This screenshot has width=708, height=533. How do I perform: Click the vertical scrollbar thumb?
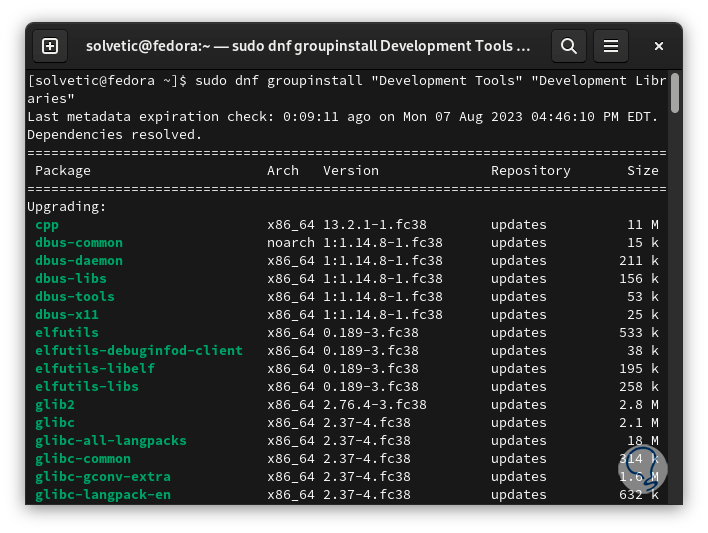point(675,93)
